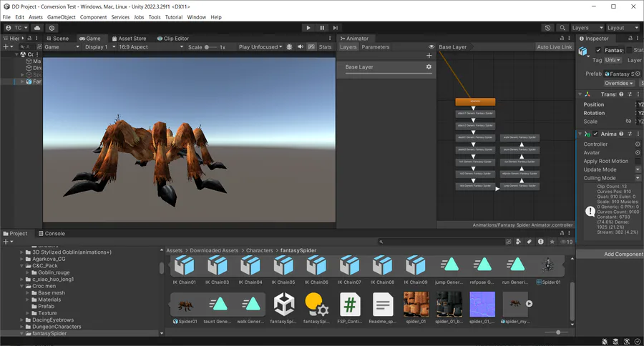The width and height of the screenshot is (644, 346).
Task: Click the Avatar object picker circle
Action: pos(638,152)
